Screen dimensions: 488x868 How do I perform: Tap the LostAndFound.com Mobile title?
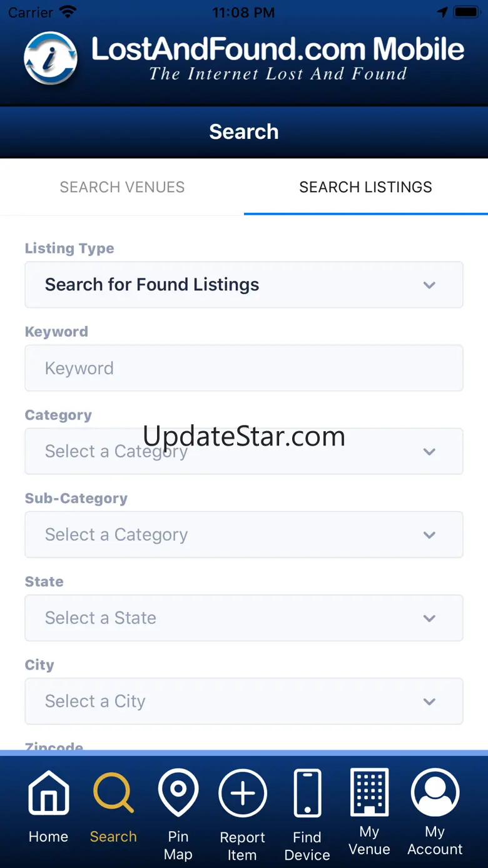[278, 50]
